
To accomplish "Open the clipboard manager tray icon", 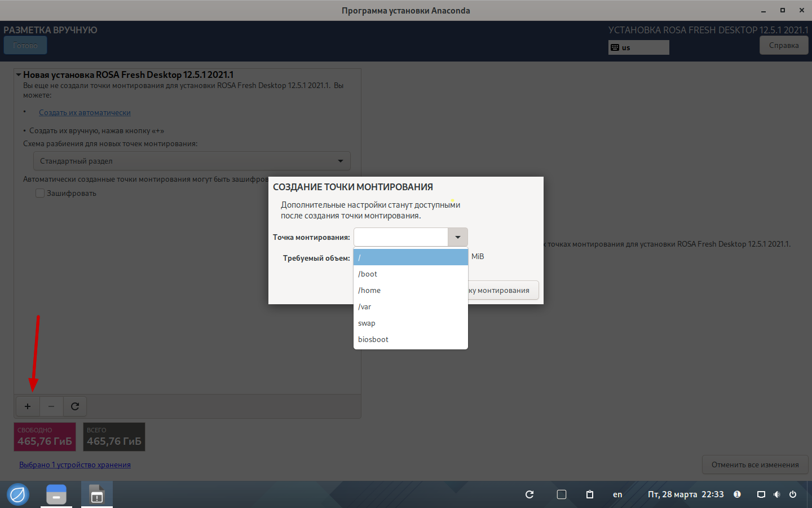I will point(590,494).
